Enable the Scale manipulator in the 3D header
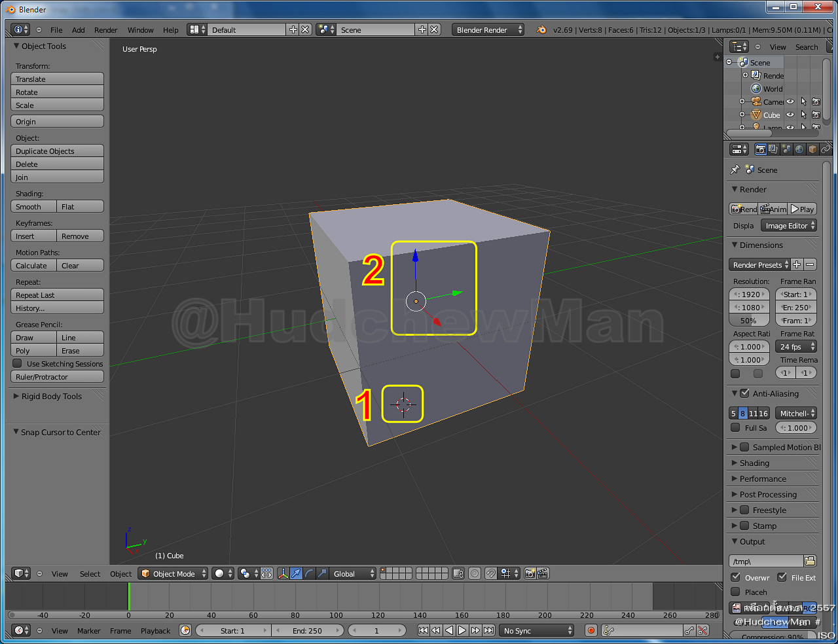The image size is (838, 644). pos(323,573)
